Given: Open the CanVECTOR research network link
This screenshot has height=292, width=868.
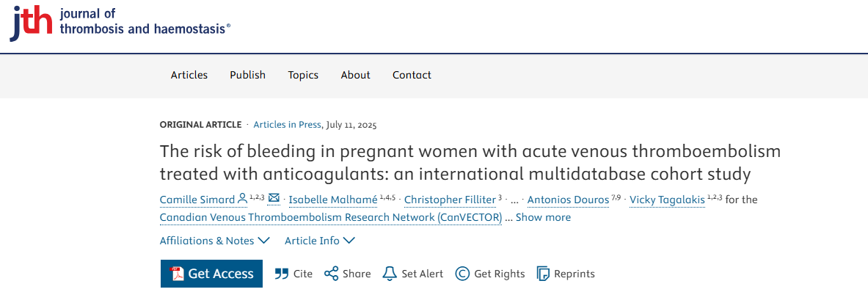Looking at the screenshot, I should click(x=331, y=217).
